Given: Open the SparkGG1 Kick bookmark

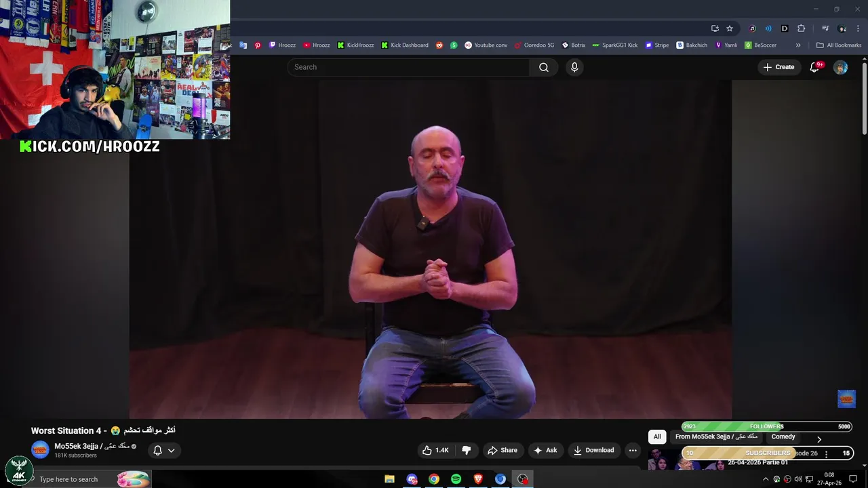Looking at the screenshot, I should click(x=615, y=45).
